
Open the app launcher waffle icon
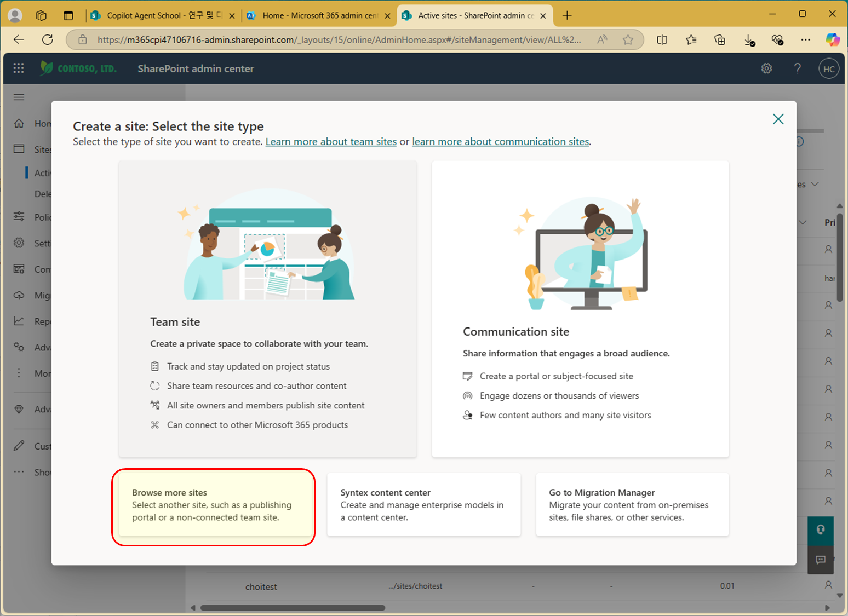(19, 68)
